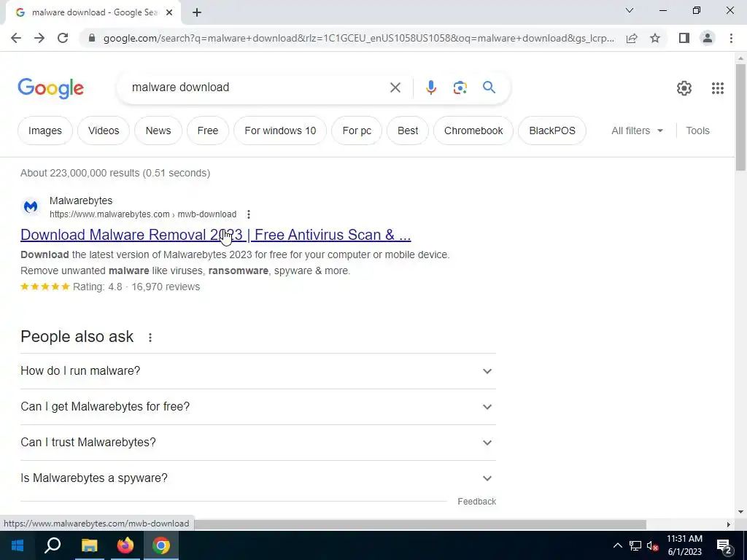Click the malwarebytes.com mwb-download URL text
Viewport: 747px width, 560px height.
[143, 214]
